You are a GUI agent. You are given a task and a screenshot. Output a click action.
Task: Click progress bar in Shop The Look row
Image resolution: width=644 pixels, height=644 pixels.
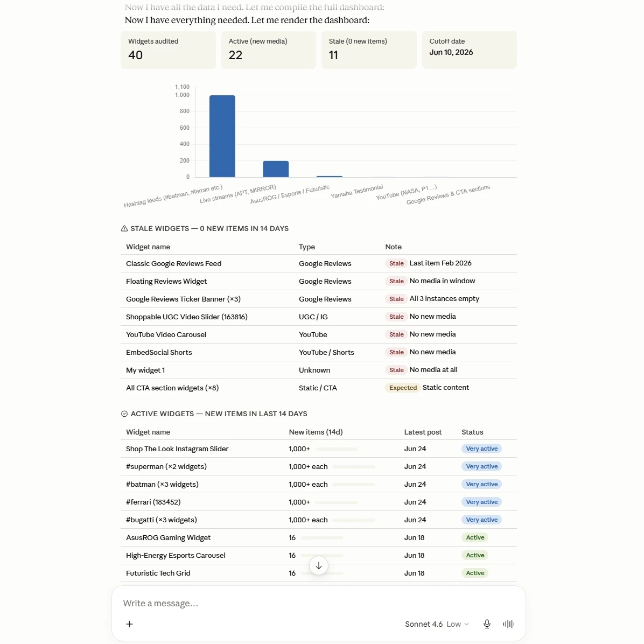(x=337, y=449)
